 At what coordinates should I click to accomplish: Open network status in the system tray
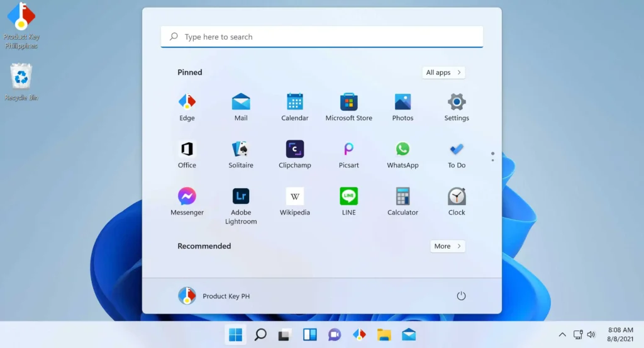[578, 335]
